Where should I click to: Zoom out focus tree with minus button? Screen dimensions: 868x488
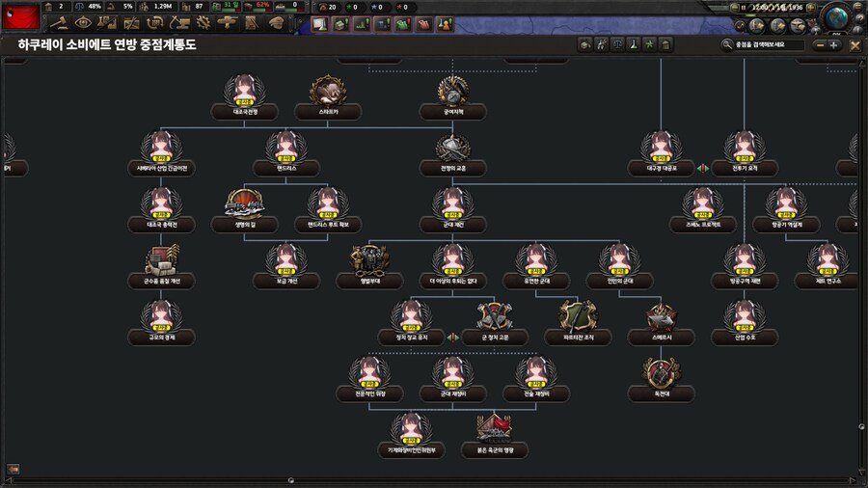point(819,44)
